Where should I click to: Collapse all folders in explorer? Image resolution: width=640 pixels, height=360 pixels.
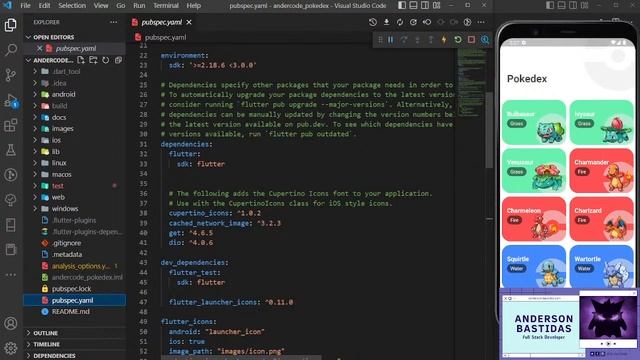pyautogui.click(x=118, y=60)
